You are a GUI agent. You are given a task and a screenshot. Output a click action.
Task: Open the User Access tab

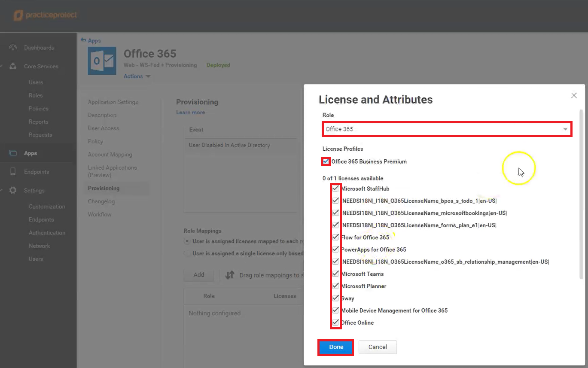click(104, 128)
